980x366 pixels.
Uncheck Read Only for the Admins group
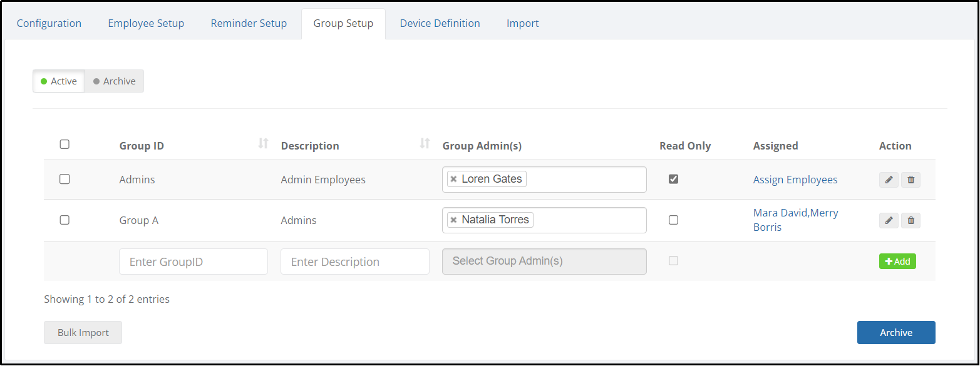click(x=673, y=179)
